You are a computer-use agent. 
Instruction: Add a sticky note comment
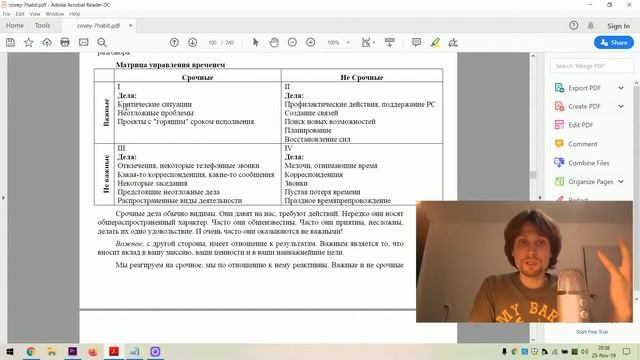click(x=416, y=42)
